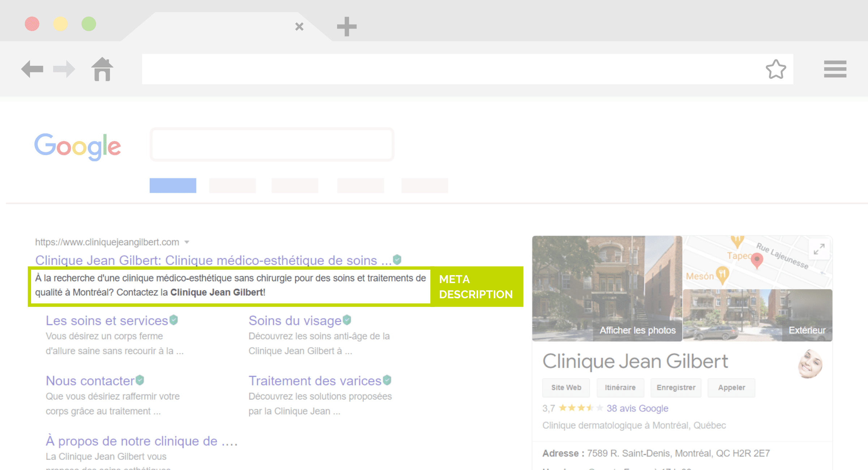Switch to the highlighted first search tab

coord(173,185)
